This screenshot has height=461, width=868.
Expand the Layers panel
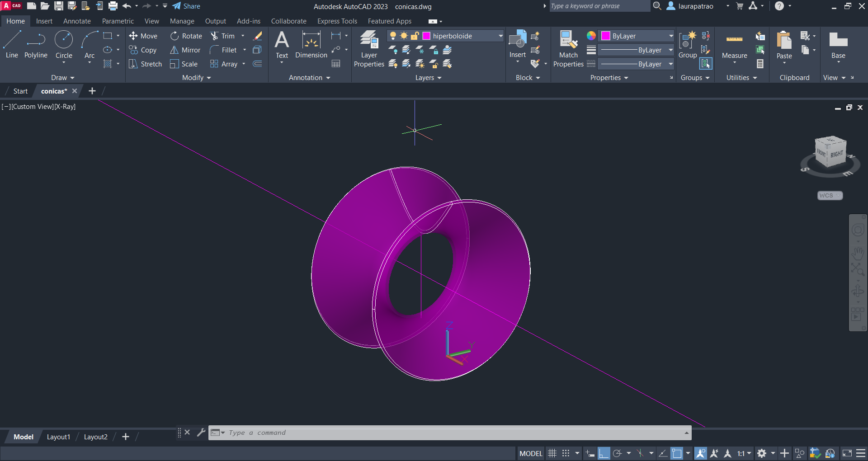pos(428,78)
